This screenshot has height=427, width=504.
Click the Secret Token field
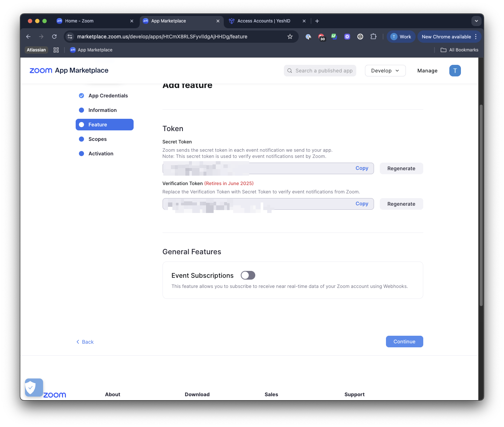pos(268,168)
